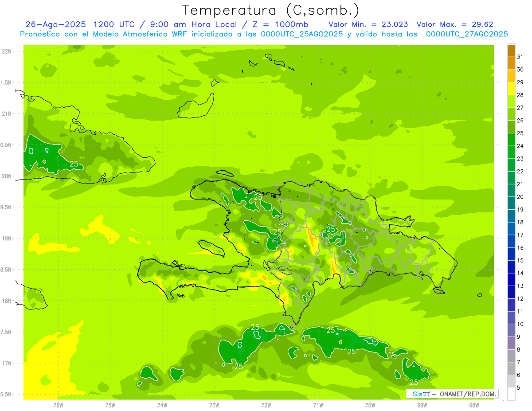This screenshot has width=532, height=411.
Task: Click the '73W' longitude axis label
Action: click(x=214, y=405)
